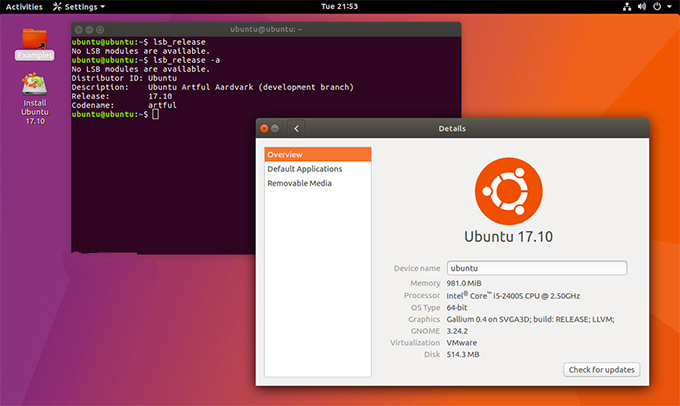The image size is (680, 406).
Task: Click the power icon in top bar
Action: point(656,6)
